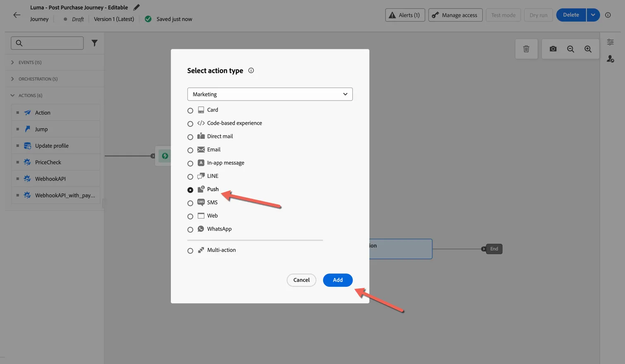This screenshot has width=625, height=364.
Task: Click the Jump activity icon
Action: (27, 129)
